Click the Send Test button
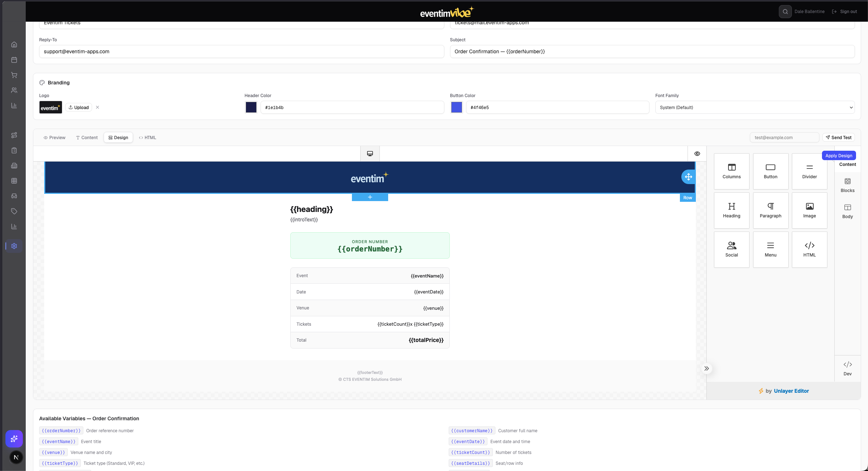Screen dimensions: 868x471 click(x=838, y=138)
